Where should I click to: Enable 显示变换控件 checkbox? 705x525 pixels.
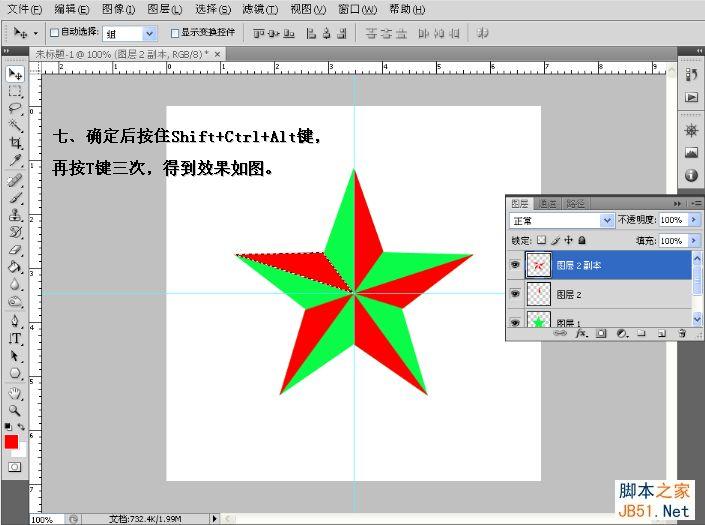pyautogui.click(x=175, y=33)
